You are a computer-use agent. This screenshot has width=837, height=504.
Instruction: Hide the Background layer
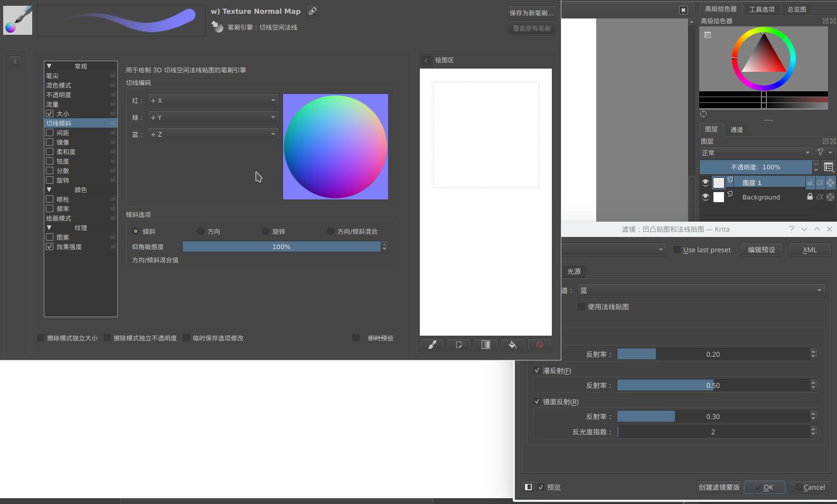706,197
